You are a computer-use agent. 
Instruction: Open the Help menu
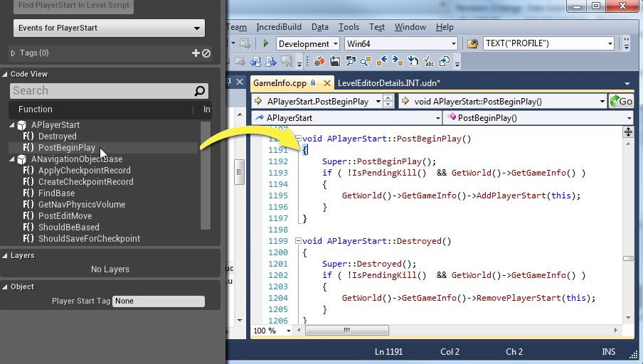point(445,27)
